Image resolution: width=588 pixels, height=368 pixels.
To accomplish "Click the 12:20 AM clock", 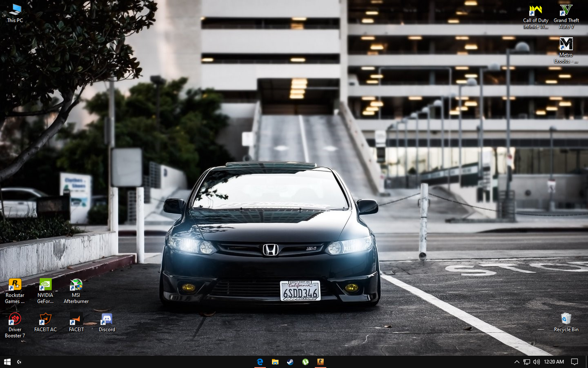I will [x=554, y=362].
